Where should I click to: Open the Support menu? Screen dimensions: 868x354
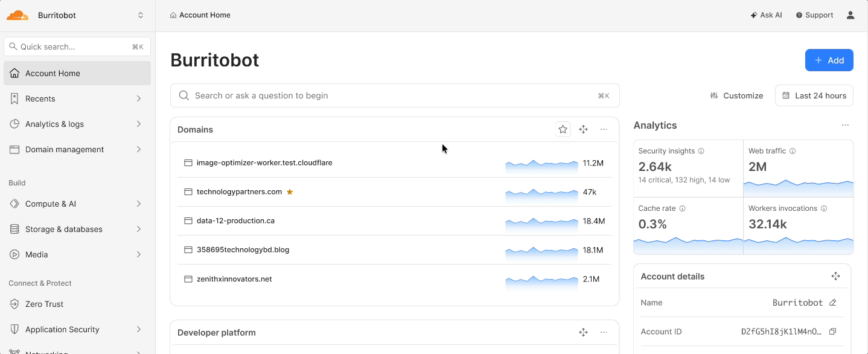click(x=814, y=15)
